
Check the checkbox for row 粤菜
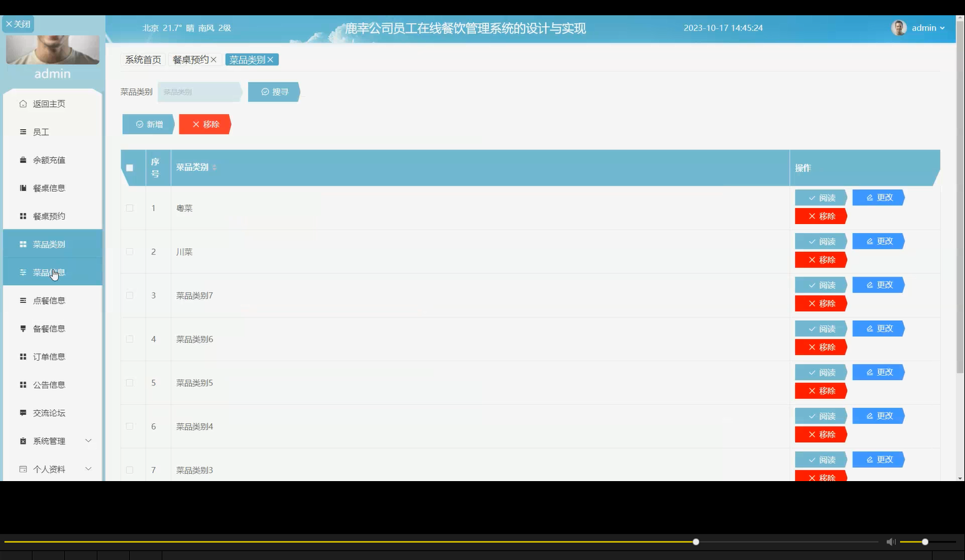click(130, 207)
